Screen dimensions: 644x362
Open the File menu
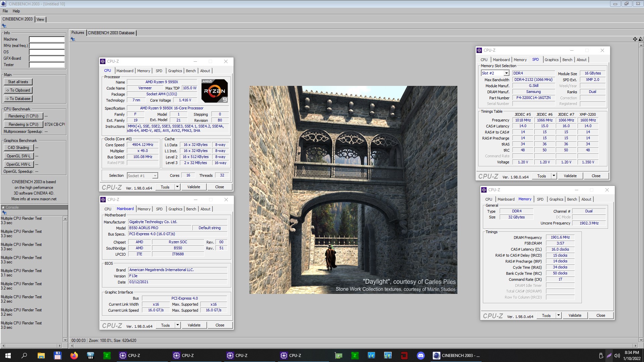5,11
